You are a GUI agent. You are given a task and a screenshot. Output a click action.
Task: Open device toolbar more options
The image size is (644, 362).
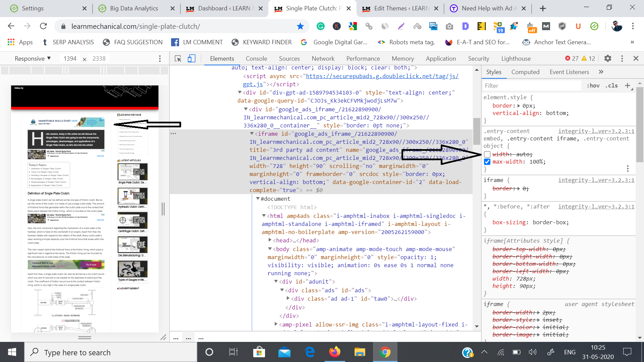(160, 59)
